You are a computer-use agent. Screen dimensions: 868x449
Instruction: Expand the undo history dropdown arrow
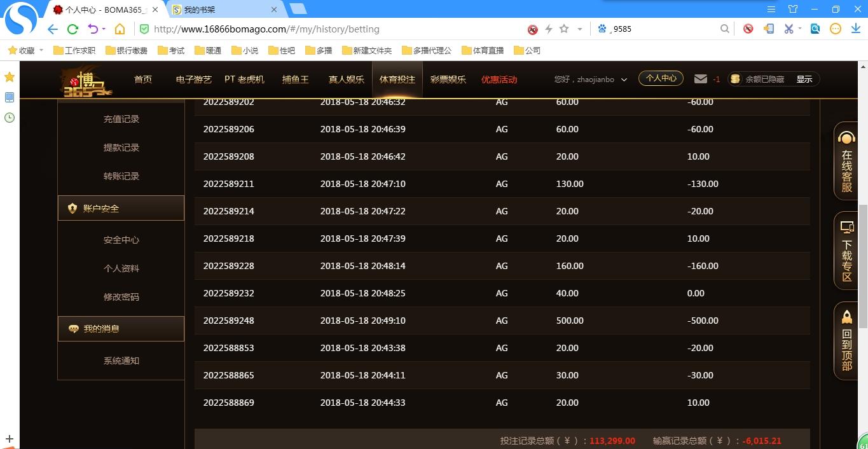(x=104, y=29)
